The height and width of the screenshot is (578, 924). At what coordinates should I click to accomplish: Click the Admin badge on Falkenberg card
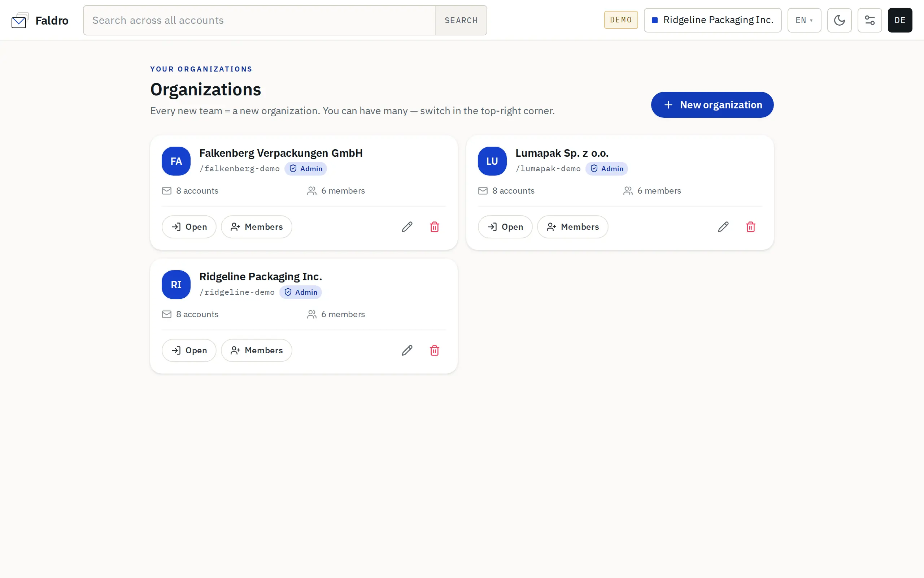pos(305,169)
